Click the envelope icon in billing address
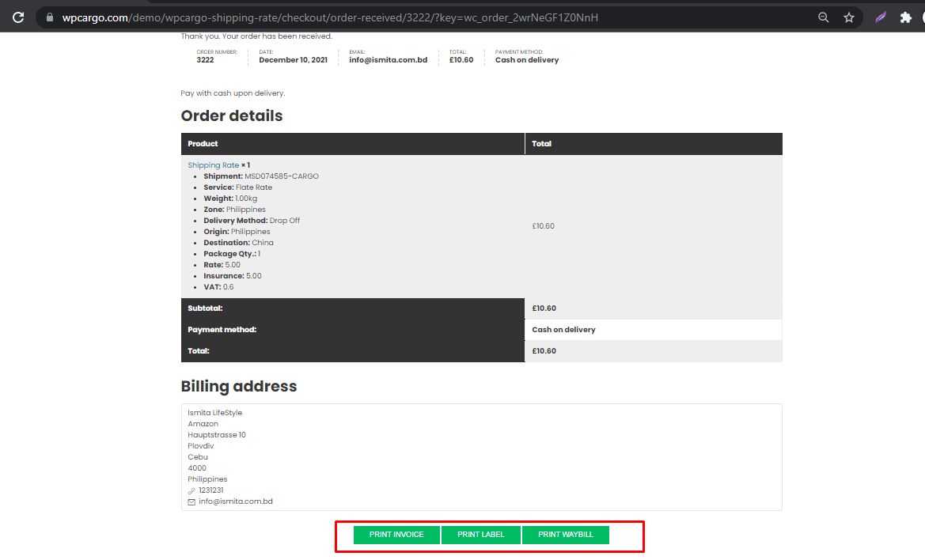The height and width of the screenshot is (560, 925). [x=191, y=501]
